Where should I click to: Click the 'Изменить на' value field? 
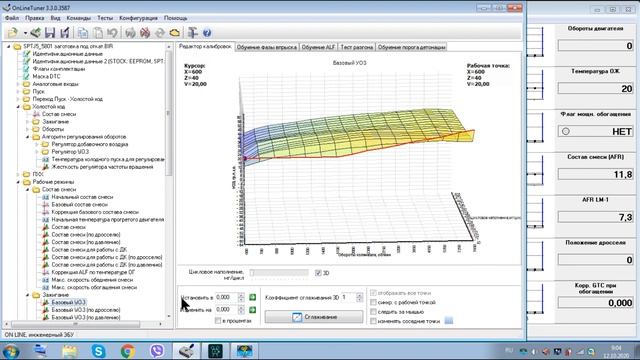[x=226, y=310]
